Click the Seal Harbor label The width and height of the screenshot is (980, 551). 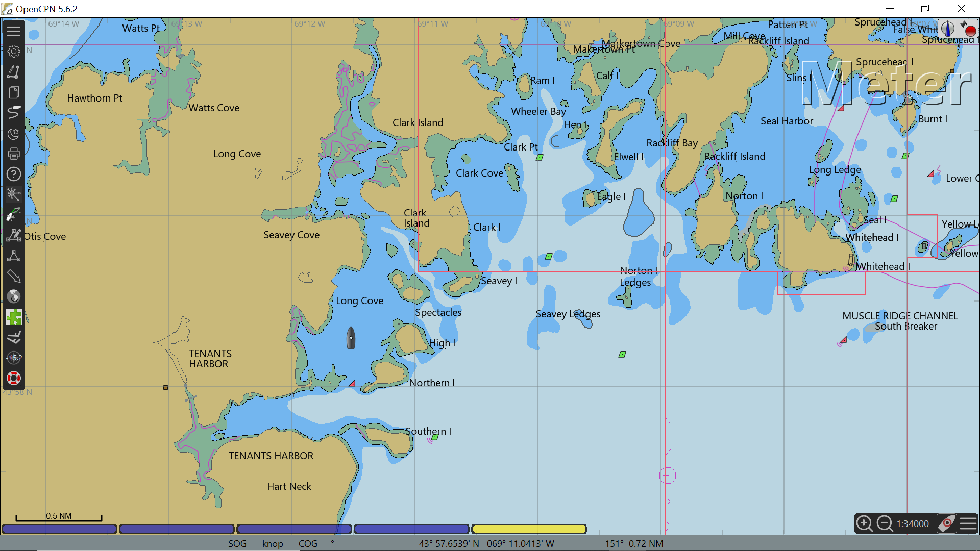[x=787, y=121]
